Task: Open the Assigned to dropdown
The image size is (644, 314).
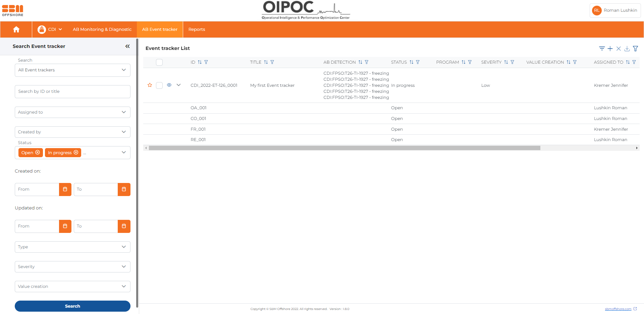Action: coord(72,112)
